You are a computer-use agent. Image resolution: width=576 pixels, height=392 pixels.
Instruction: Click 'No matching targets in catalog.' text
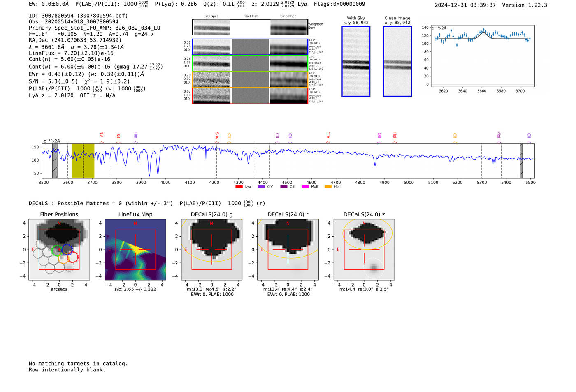(x=78, y=364)
